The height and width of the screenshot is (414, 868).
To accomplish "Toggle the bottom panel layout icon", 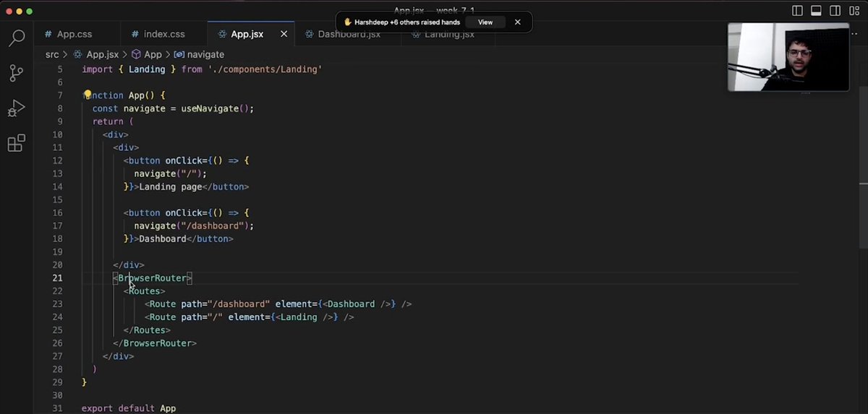I will 816,11.
